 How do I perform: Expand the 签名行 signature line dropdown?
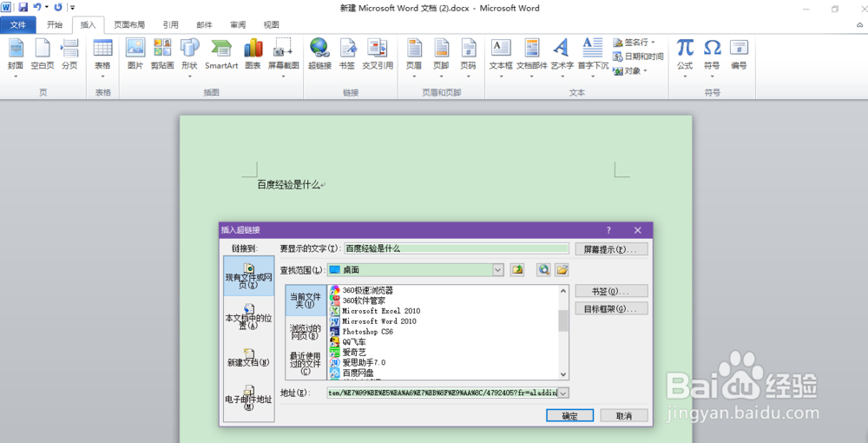tap(654, 42)
